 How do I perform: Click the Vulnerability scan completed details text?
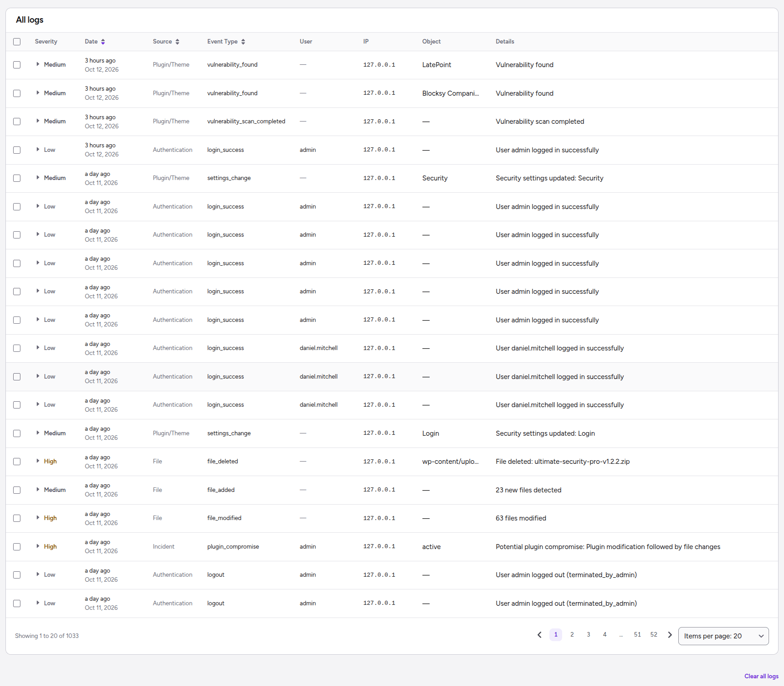(x=540, y=122)
